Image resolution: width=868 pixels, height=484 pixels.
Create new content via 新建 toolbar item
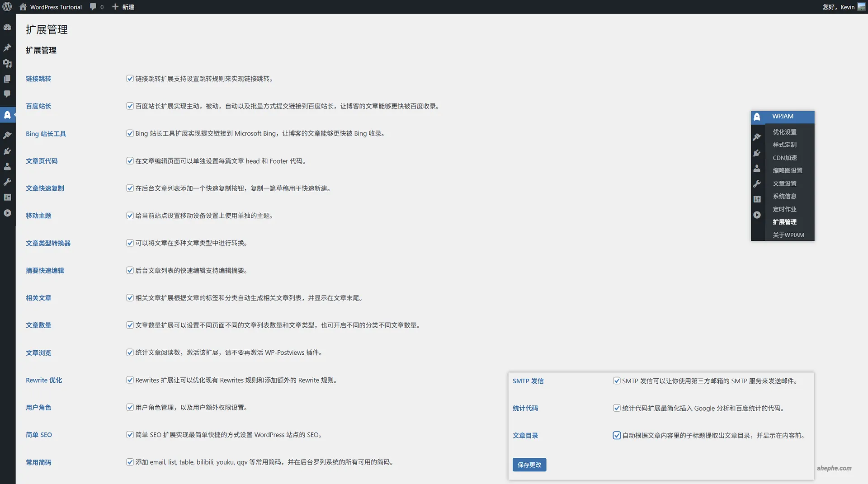click(x=123, y=7)
